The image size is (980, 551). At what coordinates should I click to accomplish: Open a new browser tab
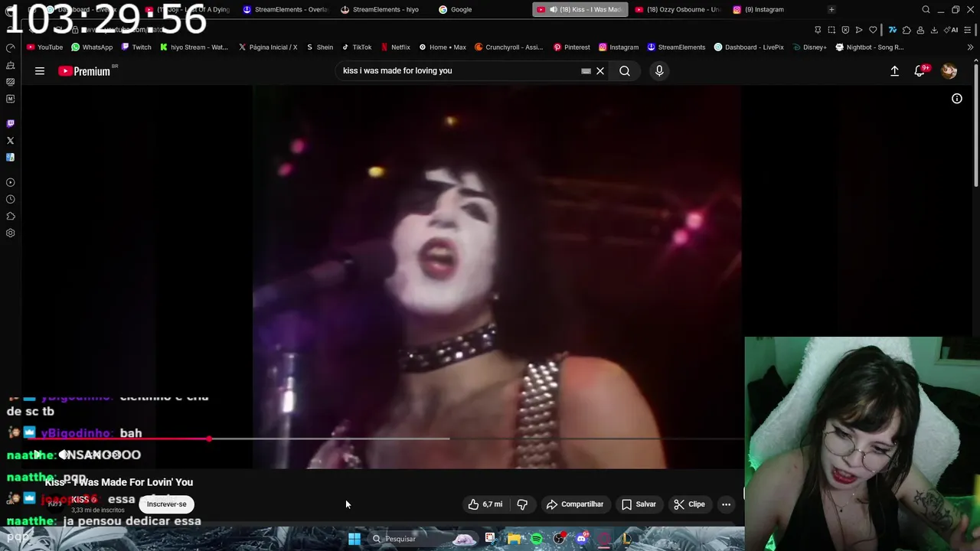[x=831, y=9]
